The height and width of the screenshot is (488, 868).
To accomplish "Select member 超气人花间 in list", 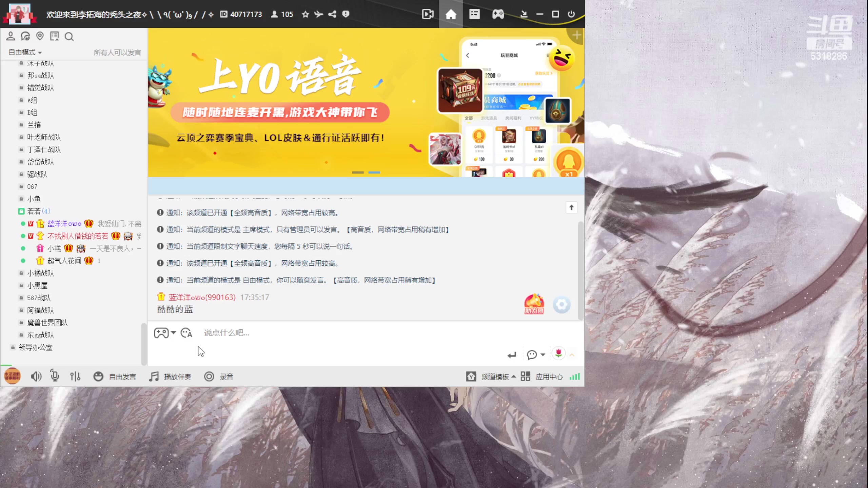I will [x=64, y=261].
